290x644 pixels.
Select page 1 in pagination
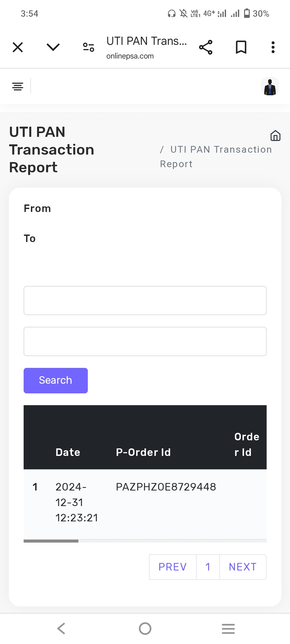[x=208, y=567]
